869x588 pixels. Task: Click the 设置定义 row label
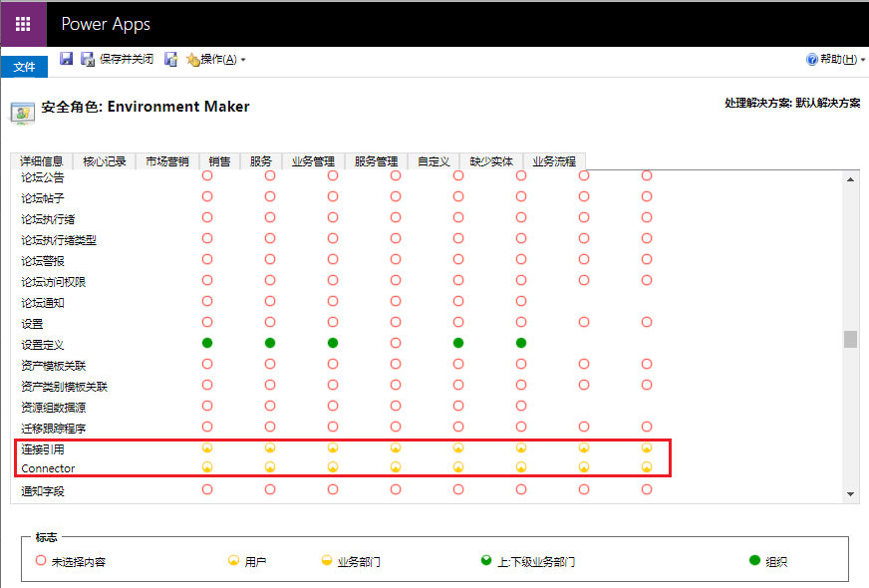click(x=43, y=345)
